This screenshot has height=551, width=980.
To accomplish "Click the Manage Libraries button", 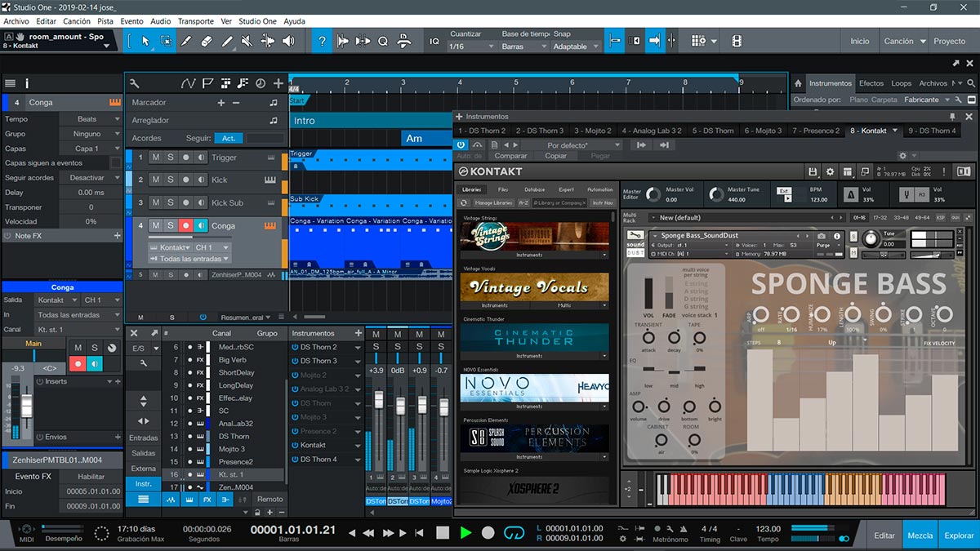I will click(494, 202).
